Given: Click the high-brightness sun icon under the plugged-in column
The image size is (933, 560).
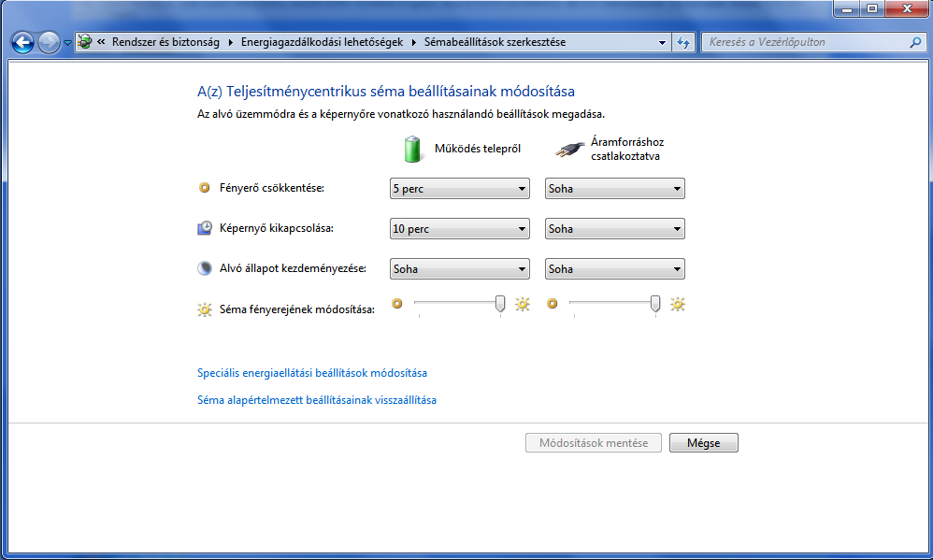Looking at the screenshot, I should (x=677, y=304).
